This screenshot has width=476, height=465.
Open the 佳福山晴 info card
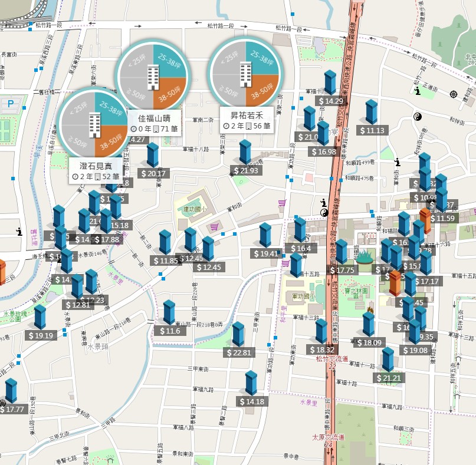pos(154,123)
